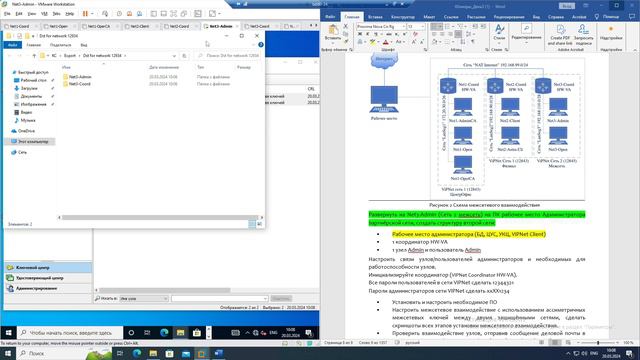This screenshot has width=640, height=360.
Task: Click Word's clear formatting icon
Action: click(x=416, y=34)
